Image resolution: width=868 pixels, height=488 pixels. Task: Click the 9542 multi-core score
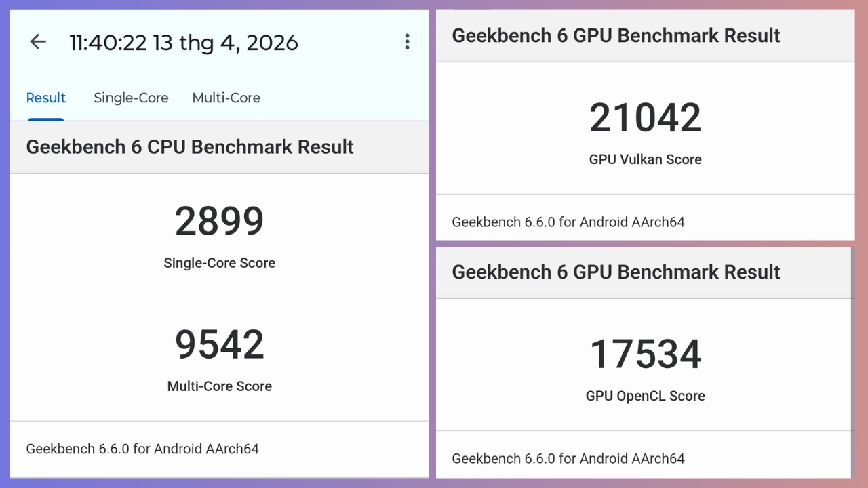[219, 345]
